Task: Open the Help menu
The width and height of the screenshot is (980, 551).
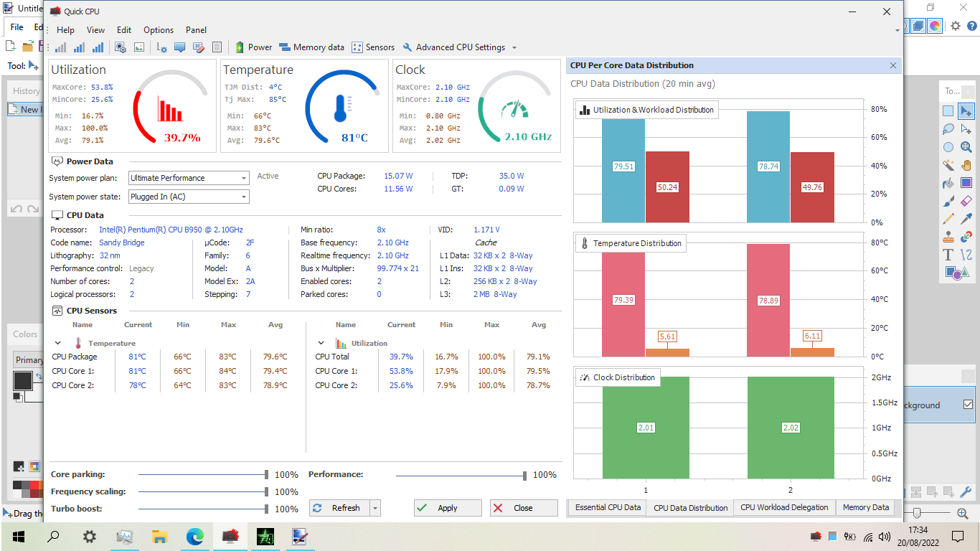Action: pos(65,30)
